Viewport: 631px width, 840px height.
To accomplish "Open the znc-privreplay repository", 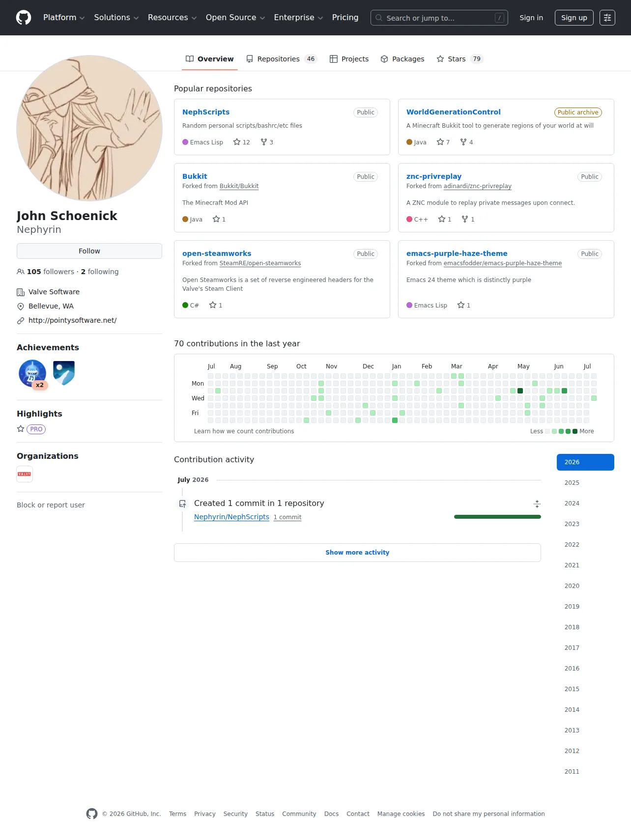I will click(434, 176).
